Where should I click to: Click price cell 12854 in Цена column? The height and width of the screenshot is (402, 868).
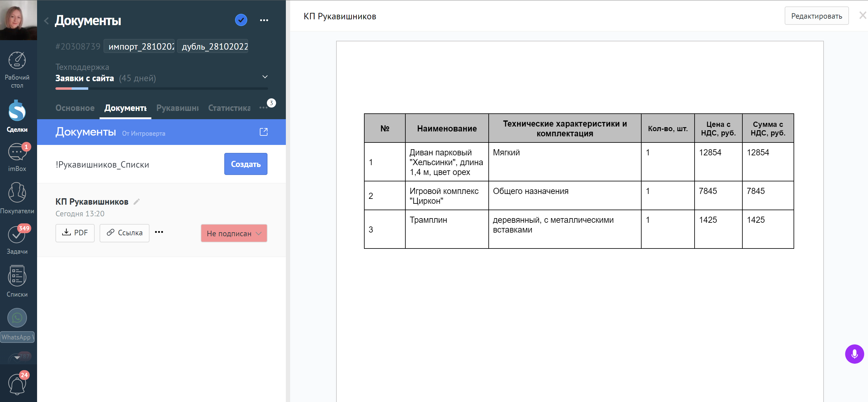[x=718, y=162]
